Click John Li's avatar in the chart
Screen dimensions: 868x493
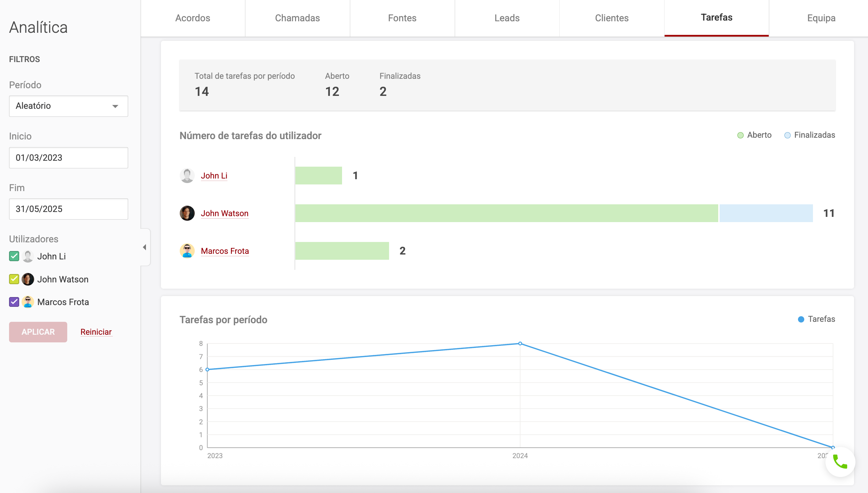[x=187, y=175]
